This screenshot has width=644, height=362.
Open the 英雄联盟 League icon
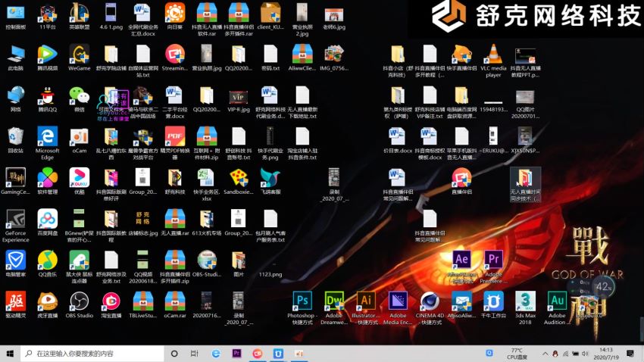[x=80, y=13]
